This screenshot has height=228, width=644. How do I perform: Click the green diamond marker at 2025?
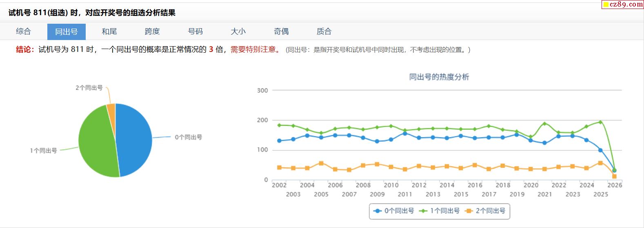pyautogui.click(x=600, y=122)
